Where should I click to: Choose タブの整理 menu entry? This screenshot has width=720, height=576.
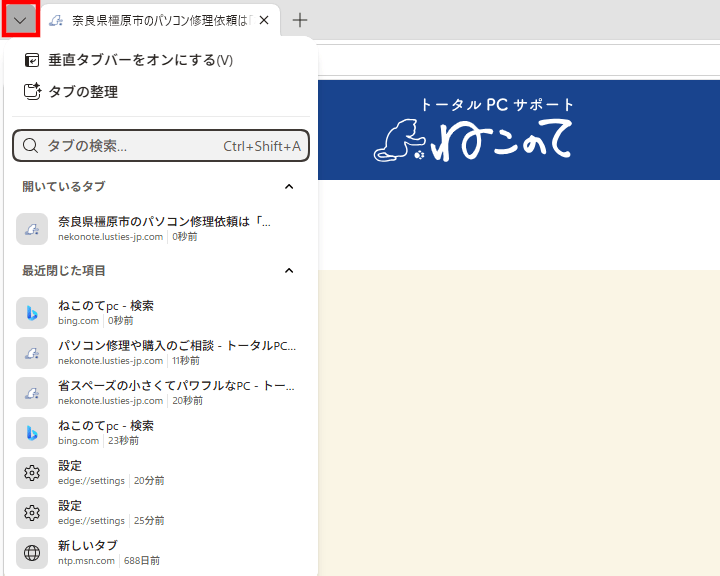click(161, 91)
